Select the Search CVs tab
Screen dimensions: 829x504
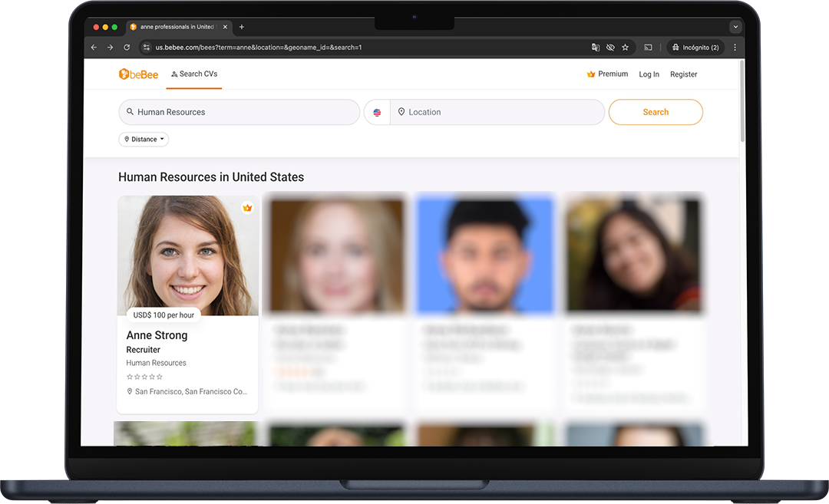[x=194, y=74]
